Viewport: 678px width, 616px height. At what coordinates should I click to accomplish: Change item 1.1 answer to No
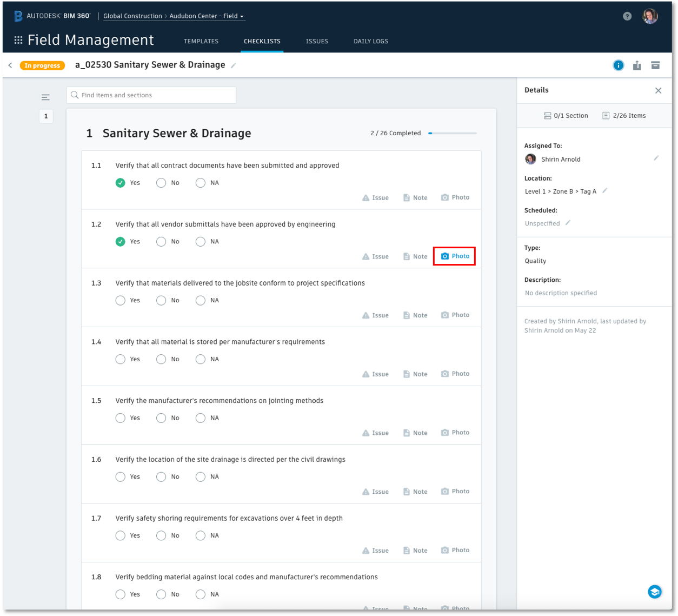coord(161,182)
